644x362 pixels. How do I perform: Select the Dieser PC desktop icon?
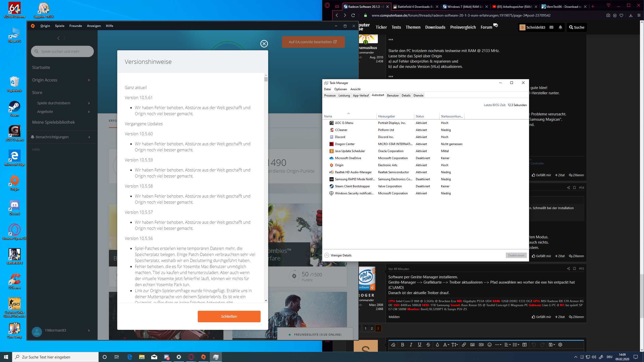coord(14,35)
